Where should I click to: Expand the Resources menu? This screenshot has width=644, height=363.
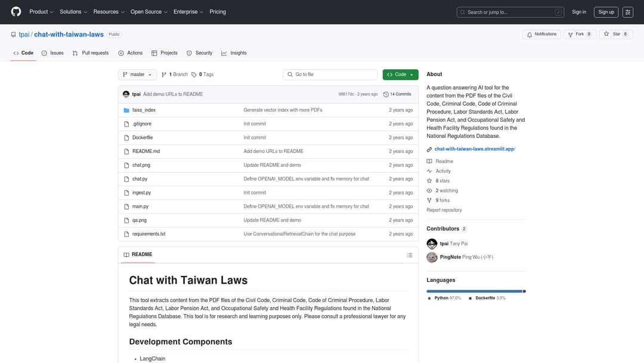click(x=109, y=12)
